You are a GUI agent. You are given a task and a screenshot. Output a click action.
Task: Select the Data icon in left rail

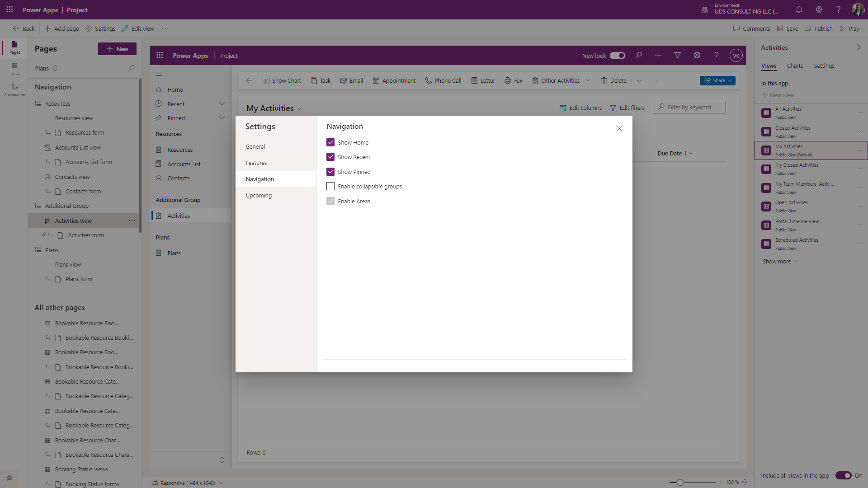tap(14, 69)
